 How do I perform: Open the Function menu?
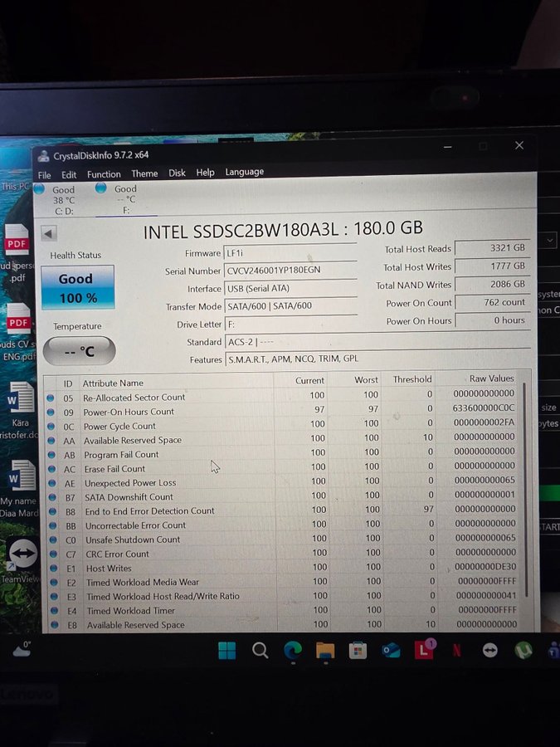coord(104,174)
